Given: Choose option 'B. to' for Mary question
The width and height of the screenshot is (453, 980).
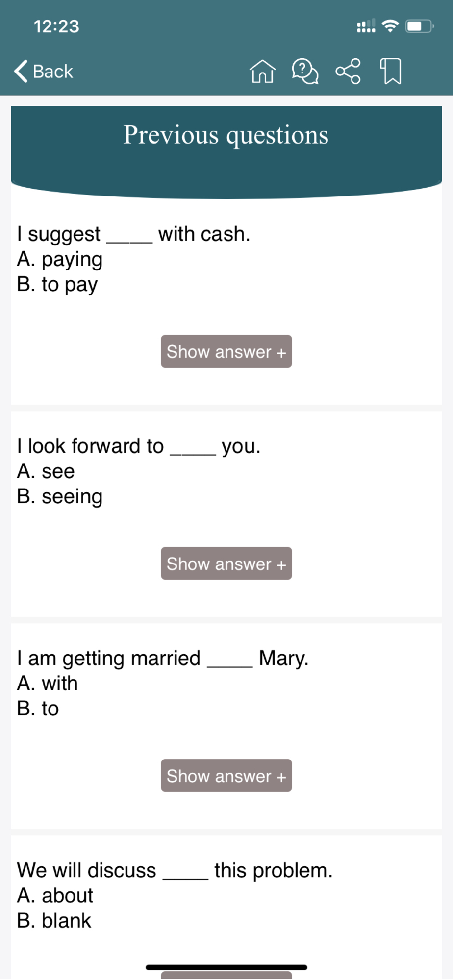Looking at the screenshot, I should (x=38, y=709).
